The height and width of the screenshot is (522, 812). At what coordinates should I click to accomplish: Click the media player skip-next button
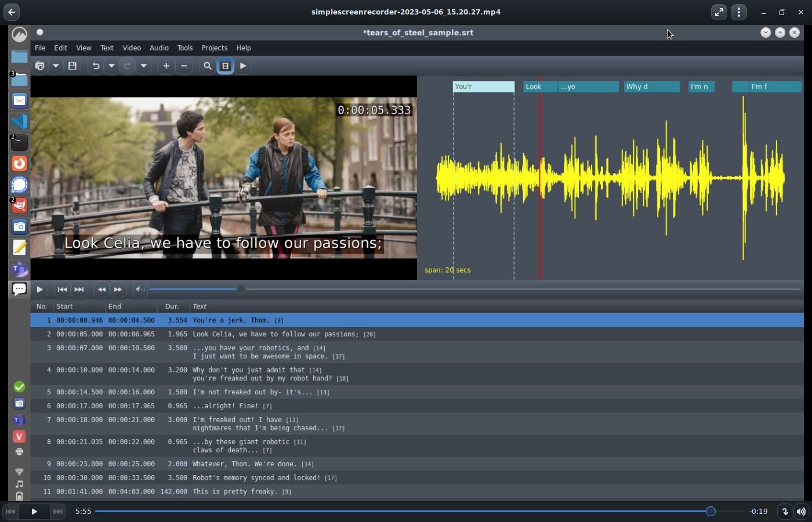click(58, 512)
